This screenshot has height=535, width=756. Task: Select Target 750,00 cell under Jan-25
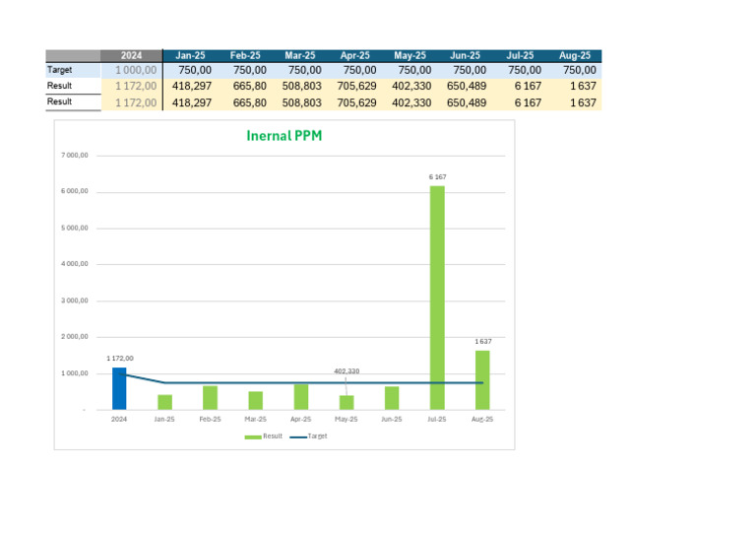coord(190,70)
